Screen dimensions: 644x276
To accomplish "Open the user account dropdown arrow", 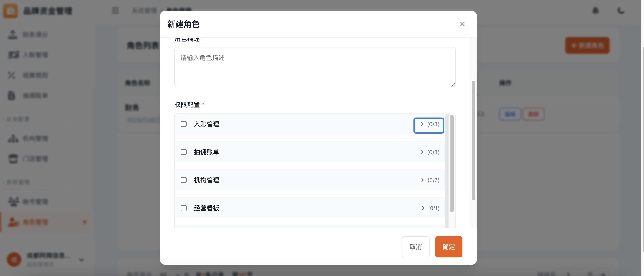I will coord(81,260).
